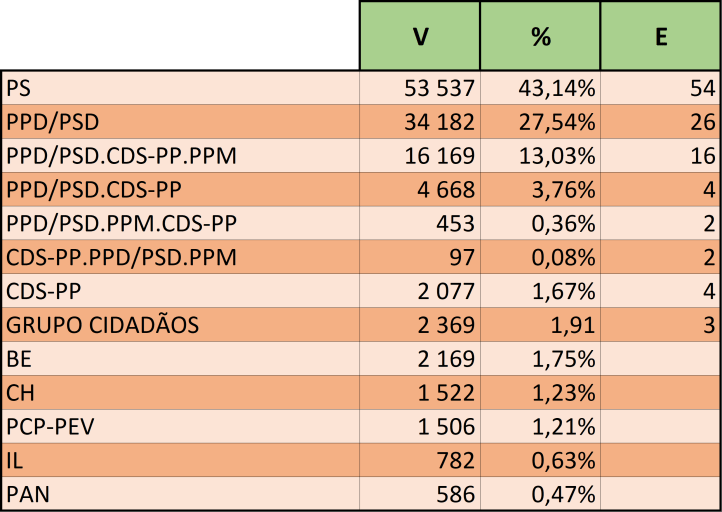Screen dimensions: 722x512
Task: Select the blank dark green header cell
Action: click(180, 36)
